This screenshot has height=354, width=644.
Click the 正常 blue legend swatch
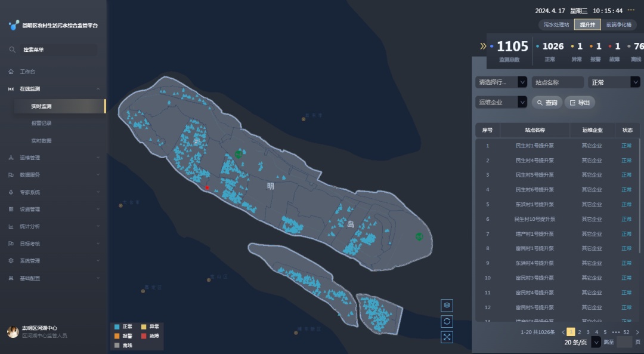pyautogui.click(x=117, y=327)
